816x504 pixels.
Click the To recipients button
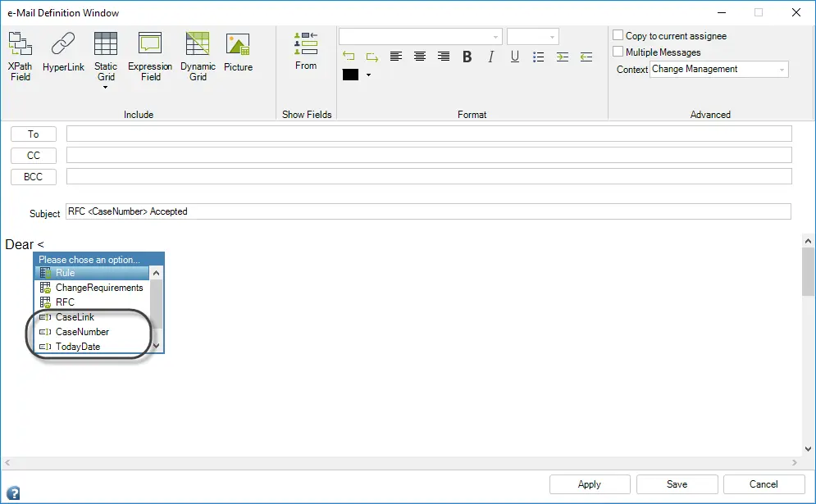click(34, 134)
